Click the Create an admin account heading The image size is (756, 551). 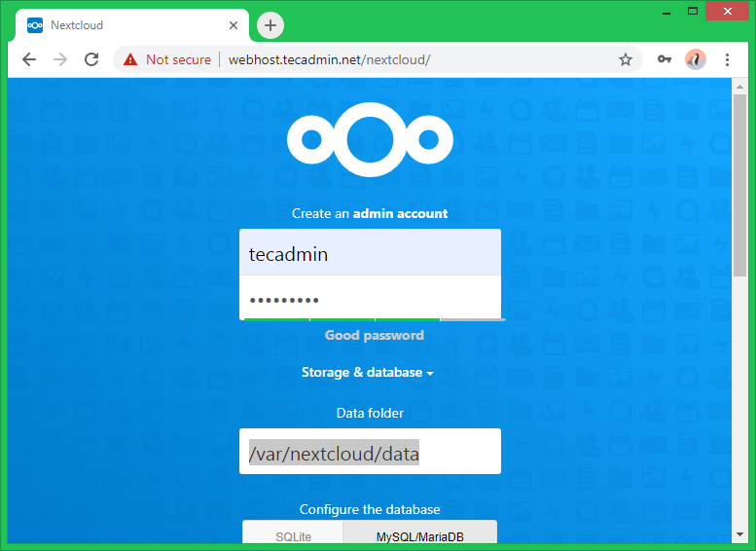370,213
